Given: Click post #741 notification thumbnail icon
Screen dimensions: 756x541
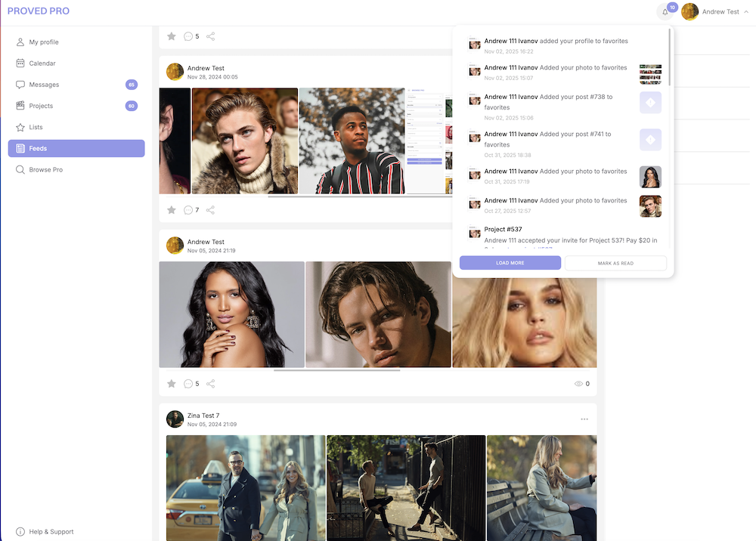Looking at the screenshot, I should pos(650,140).
